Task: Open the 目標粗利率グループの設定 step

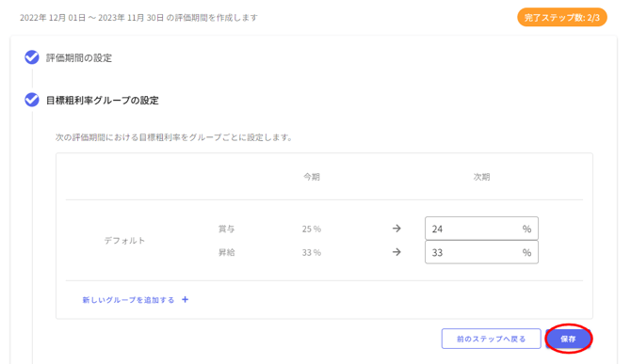Action: point(103,100)
